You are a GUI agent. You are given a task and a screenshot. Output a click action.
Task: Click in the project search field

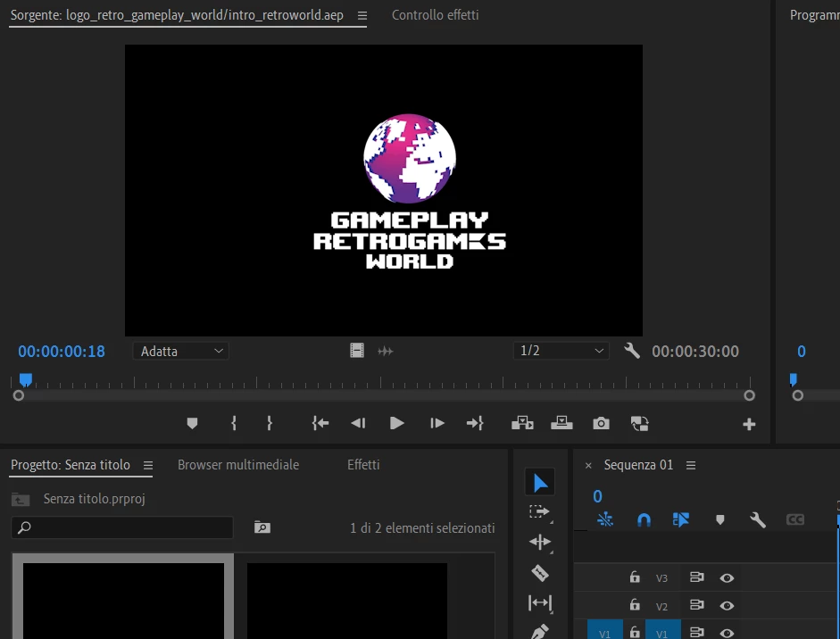coord(122,527)
